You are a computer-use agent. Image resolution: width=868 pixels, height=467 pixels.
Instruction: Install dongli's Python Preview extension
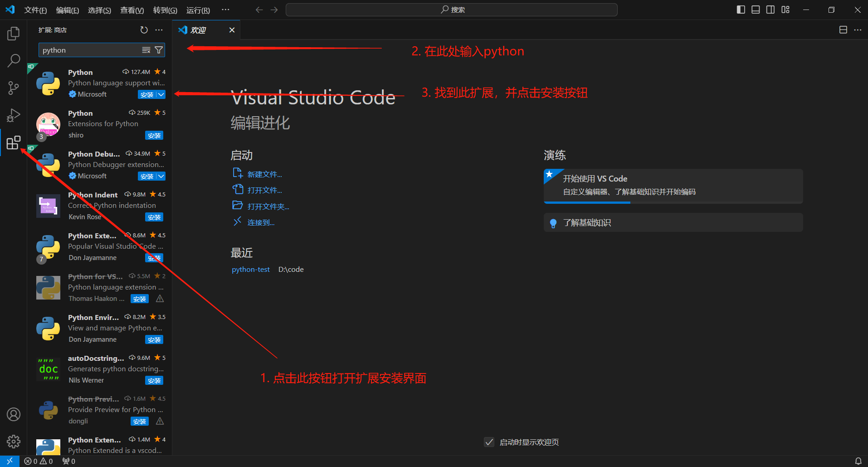coord(140,421)
